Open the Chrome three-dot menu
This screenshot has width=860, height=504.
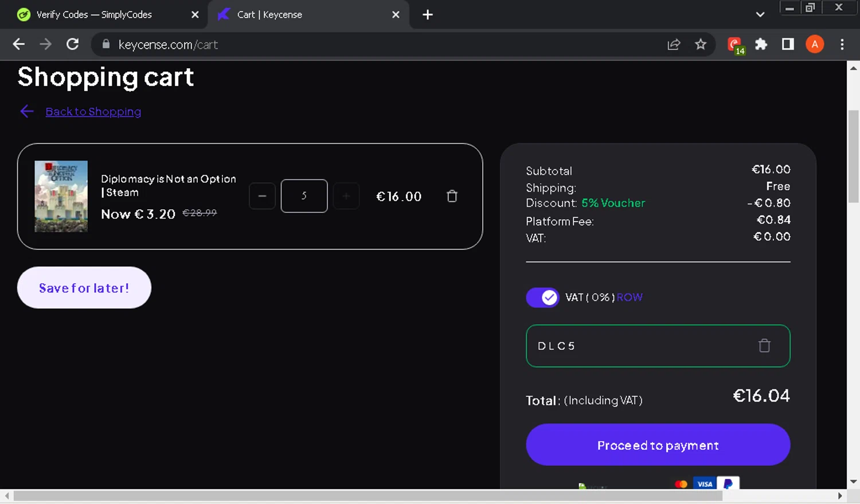point(842,45)
